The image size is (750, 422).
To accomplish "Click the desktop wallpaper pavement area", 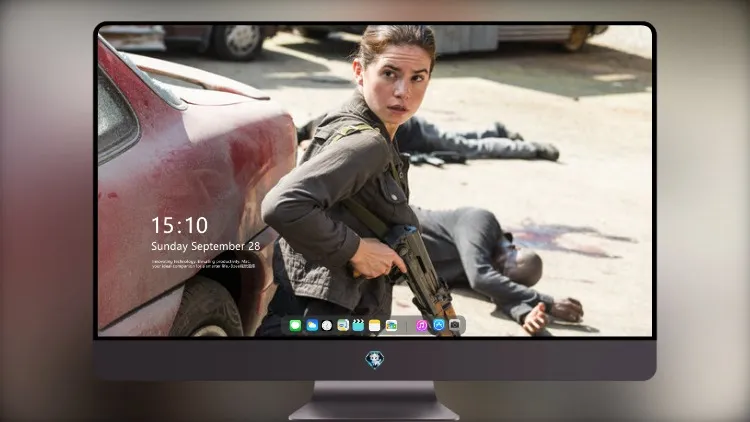I will [574, 167].
